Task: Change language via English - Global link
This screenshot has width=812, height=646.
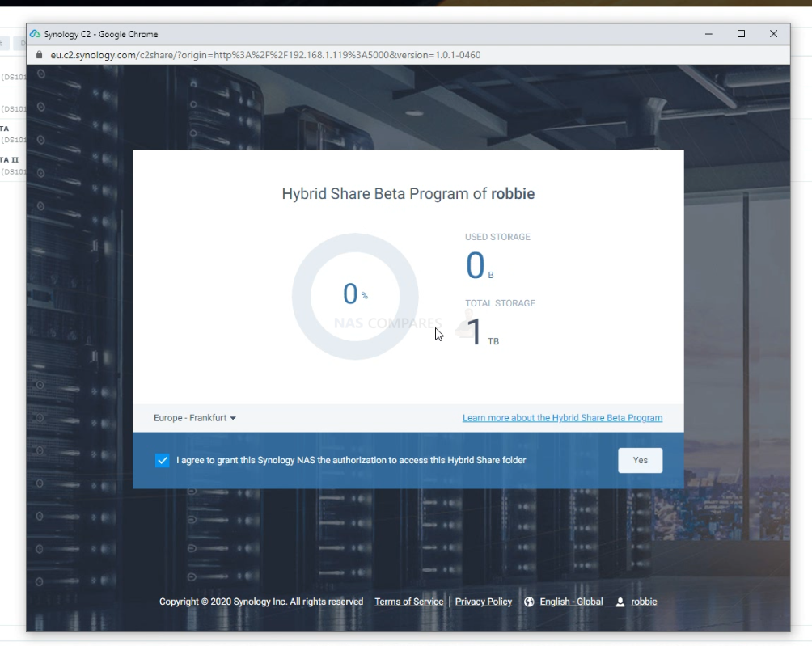Action: (571, 602)
